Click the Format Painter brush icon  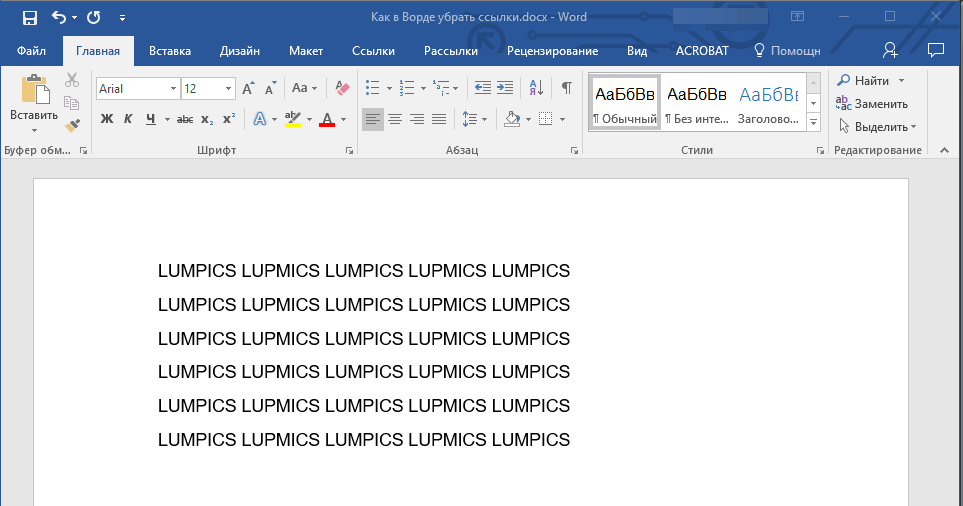tap(72, 125)
